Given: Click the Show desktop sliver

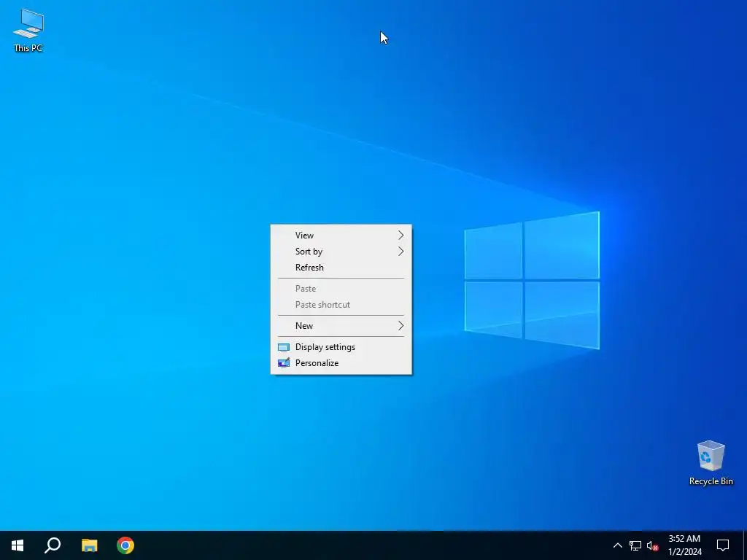Looking at the screenshot, I should click(x=745, y=545).
